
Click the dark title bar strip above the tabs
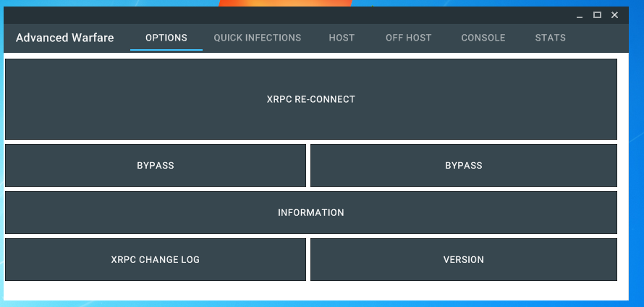tap(289, 15)
